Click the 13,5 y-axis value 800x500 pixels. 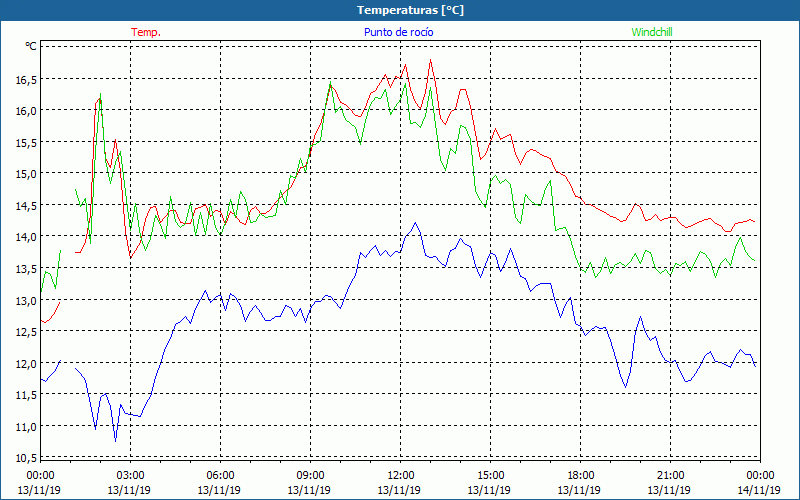(27, 268)
